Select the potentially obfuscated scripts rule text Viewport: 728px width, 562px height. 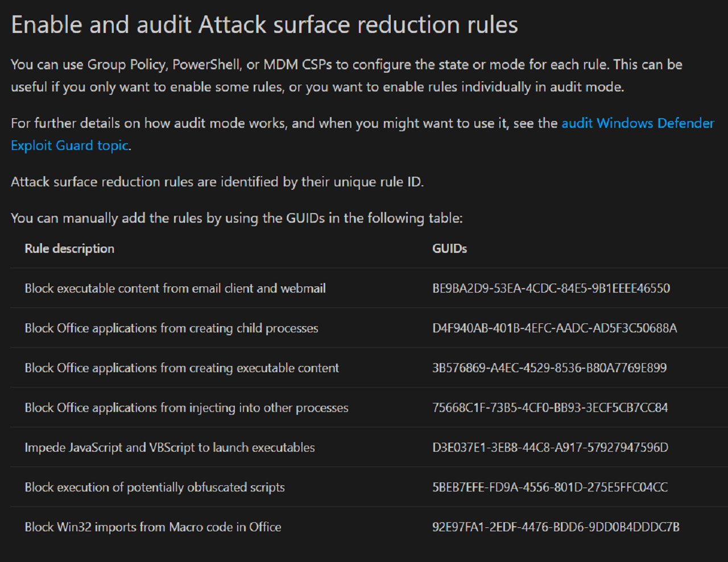coord(155,487)
